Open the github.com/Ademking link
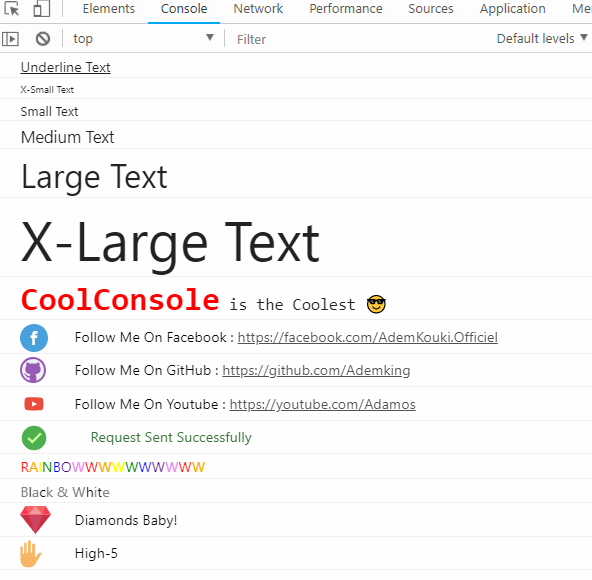The image size is (592, 580). coord(316,370)
